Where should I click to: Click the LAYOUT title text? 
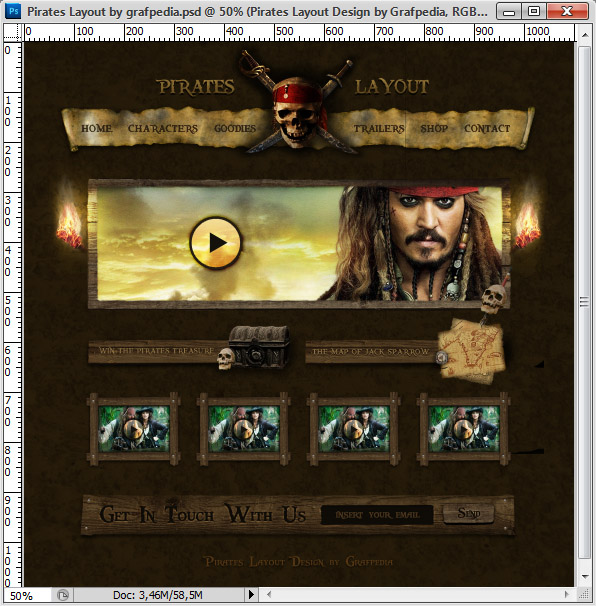pyautogui.click(x=392, y=87)
